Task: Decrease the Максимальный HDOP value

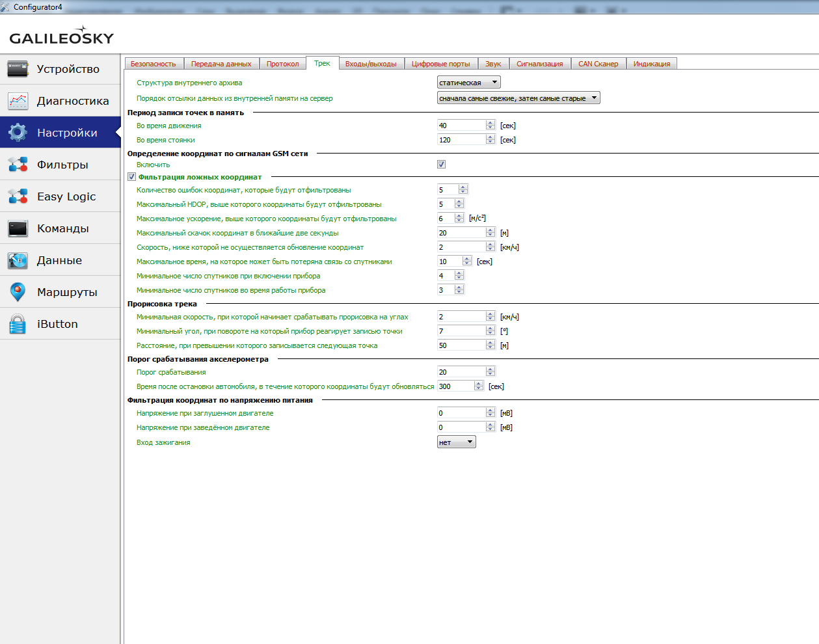Action: click(459, 207)
